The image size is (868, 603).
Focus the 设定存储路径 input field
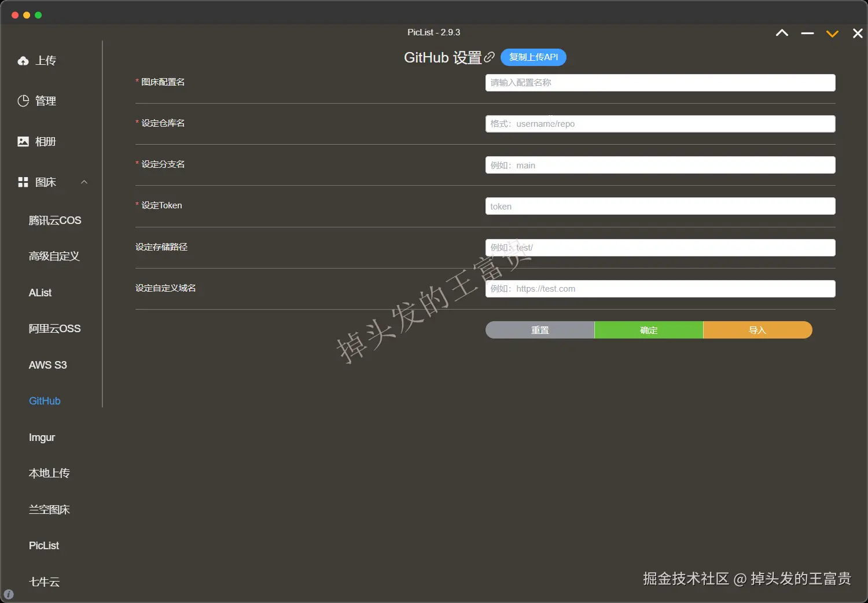[660, 248]
